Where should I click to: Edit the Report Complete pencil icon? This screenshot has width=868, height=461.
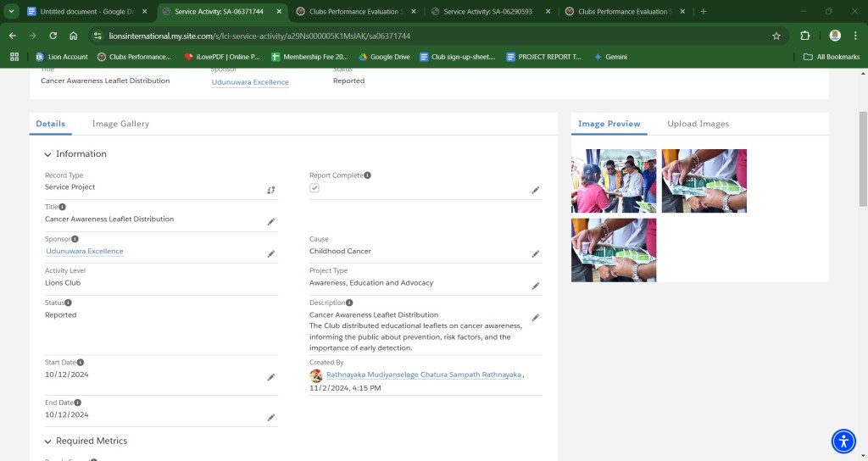(536, 191)
